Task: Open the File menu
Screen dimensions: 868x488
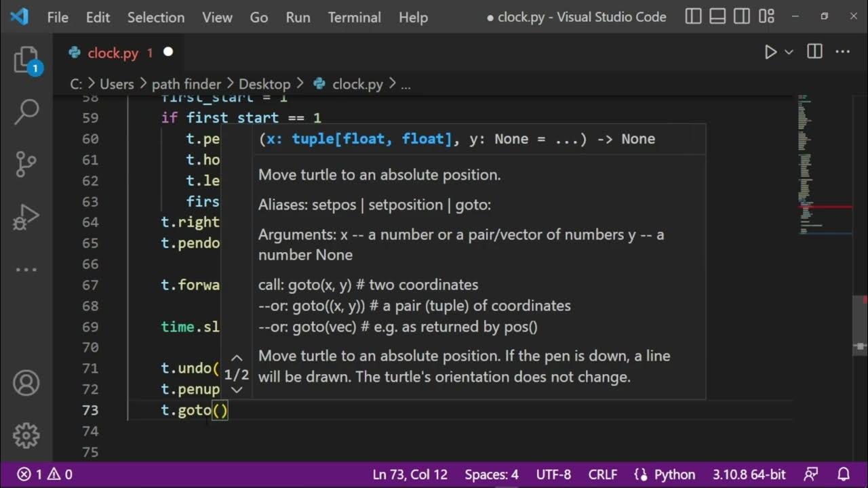Action: click(x=58, y=17)
